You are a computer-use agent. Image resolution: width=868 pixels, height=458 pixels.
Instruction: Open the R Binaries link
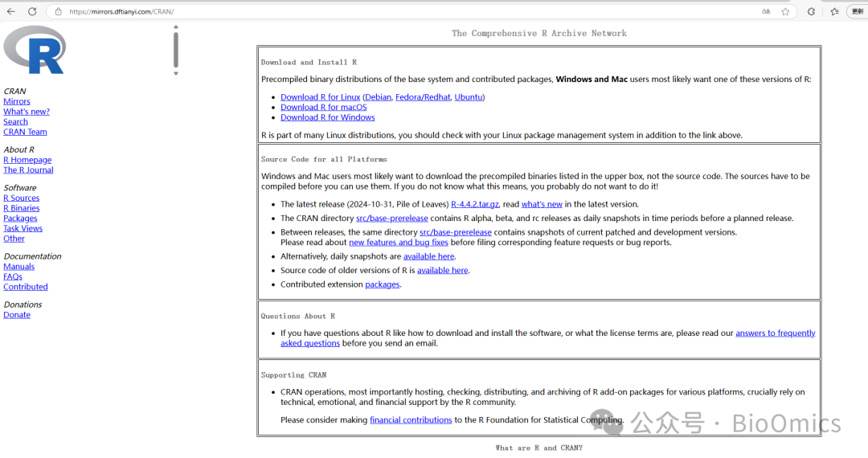[21, 208]
